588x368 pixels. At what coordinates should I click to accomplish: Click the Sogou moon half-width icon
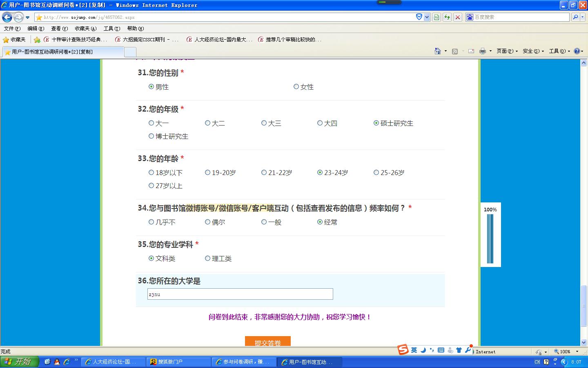423,350
